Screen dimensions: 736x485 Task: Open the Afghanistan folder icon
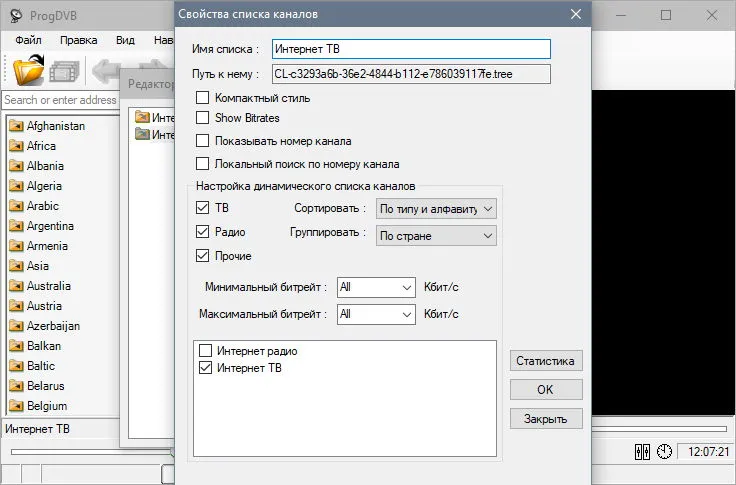coord(16,126)
